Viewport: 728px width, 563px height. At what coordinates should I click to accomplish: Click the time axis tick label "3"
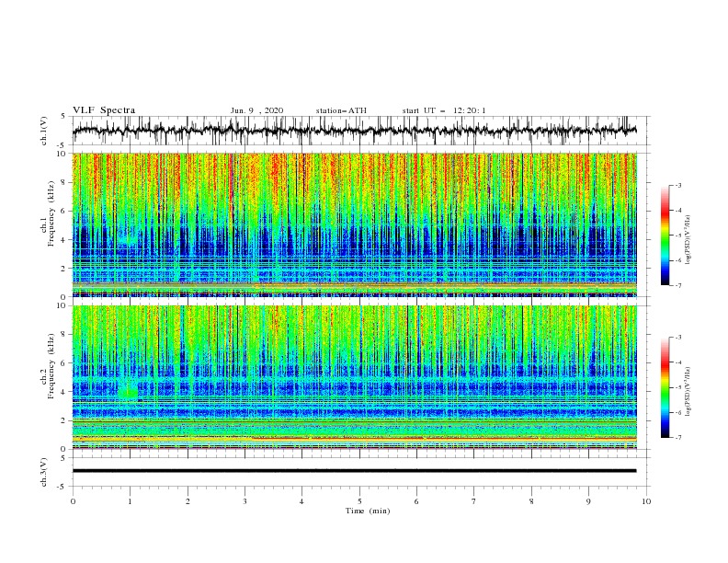click(x=245, y=501)
